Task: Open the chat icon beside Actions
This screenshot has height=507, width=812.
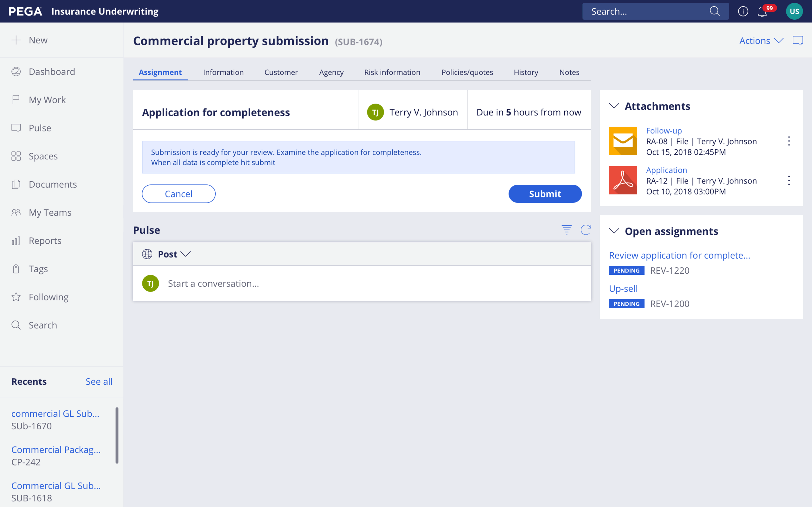Action: click(798, 41)
